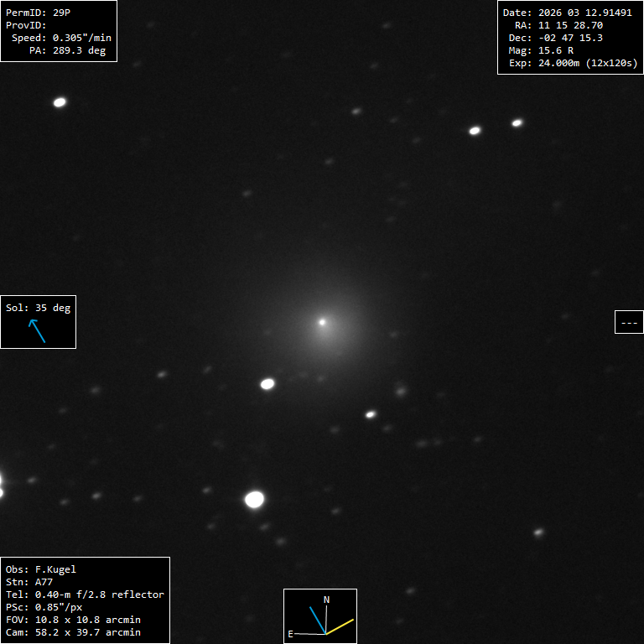Select the E east label on compass
The height and width of the screenshot is (644, 644).
pyautogui.click(x=290, y=634)
